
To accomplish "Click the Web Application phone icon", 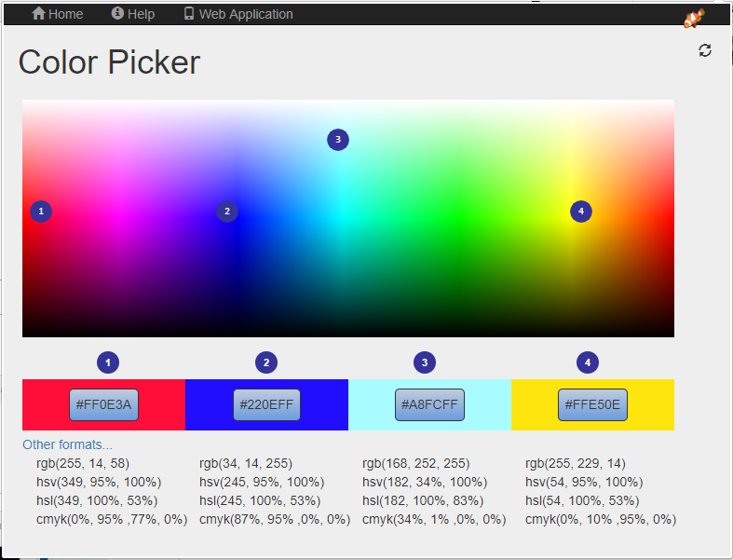I will (x=189, y=14).
